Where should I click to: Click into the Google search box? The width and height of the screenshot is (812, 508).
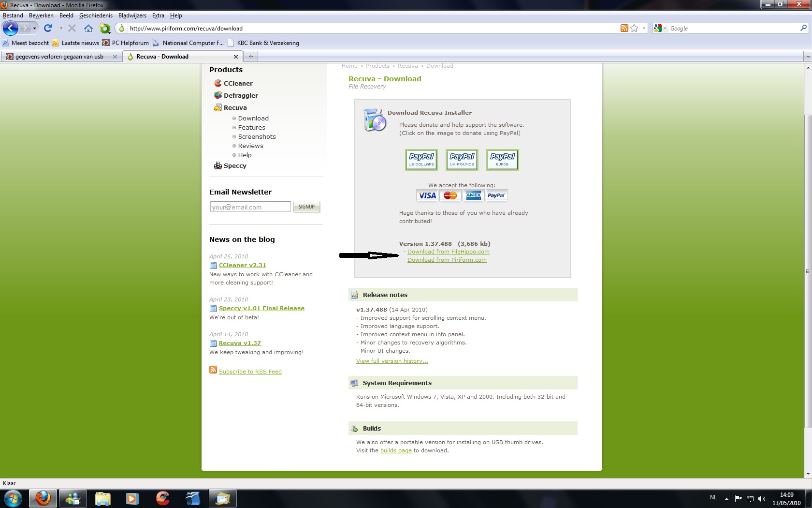tap(734, 28)
